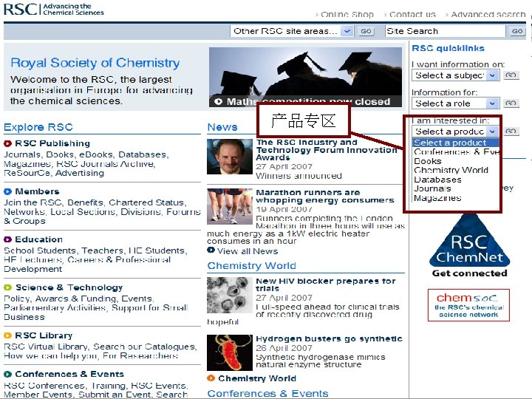Click the orange RSC Library bullet icon
The height and width of the screenshot is (399, 532).
click(7, 335)
